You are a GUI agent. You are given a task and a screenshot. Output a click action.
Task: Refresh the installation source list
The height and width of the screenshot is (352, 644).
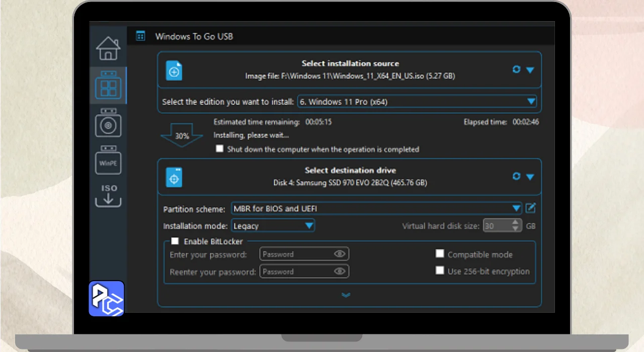point(516,70)
